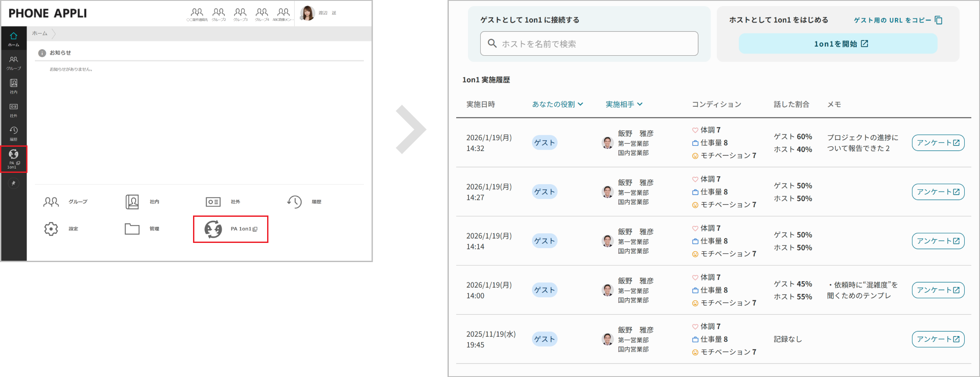Click the memo starting with 依頼時に“混雑度”を
The height and width of the screenshot is (377, 980).
pyautogui.click(x=862, y=290)
